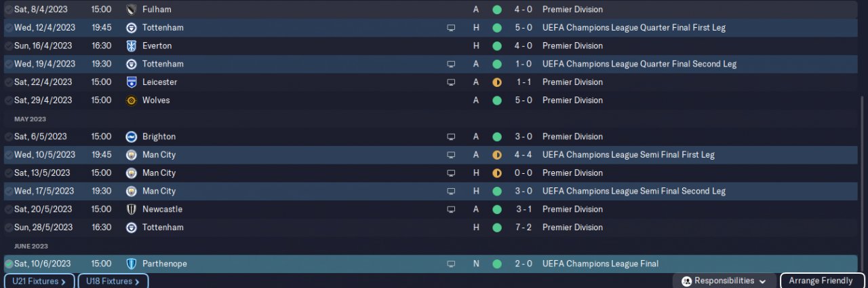Click the Fulham club badge

132,10
